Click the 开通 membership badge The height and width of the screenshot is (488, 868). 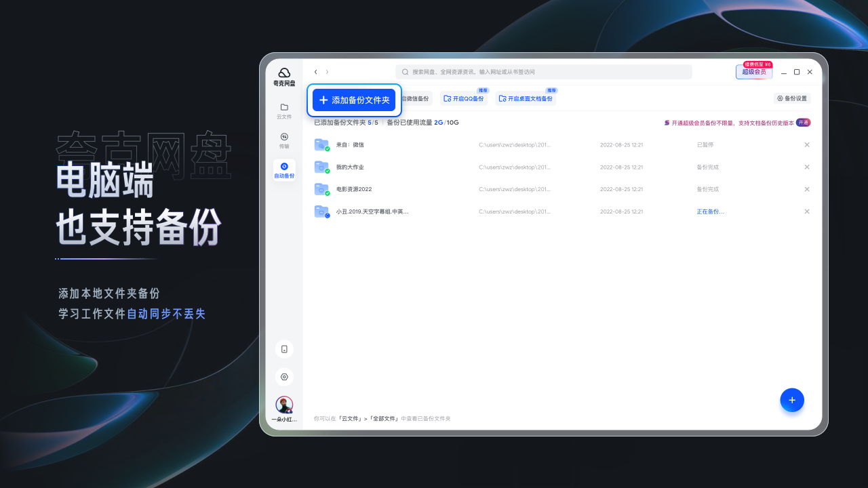pos(804,123)
